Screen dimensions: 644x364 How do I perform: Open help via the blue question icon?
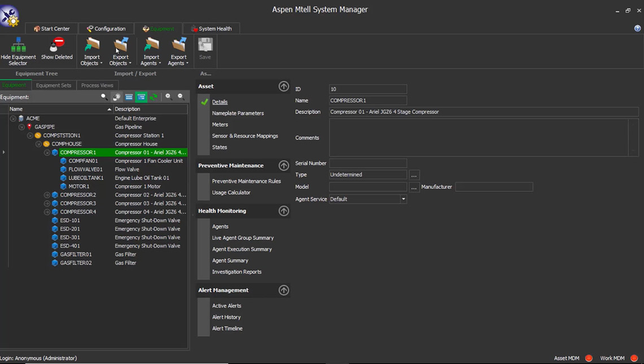638,29
